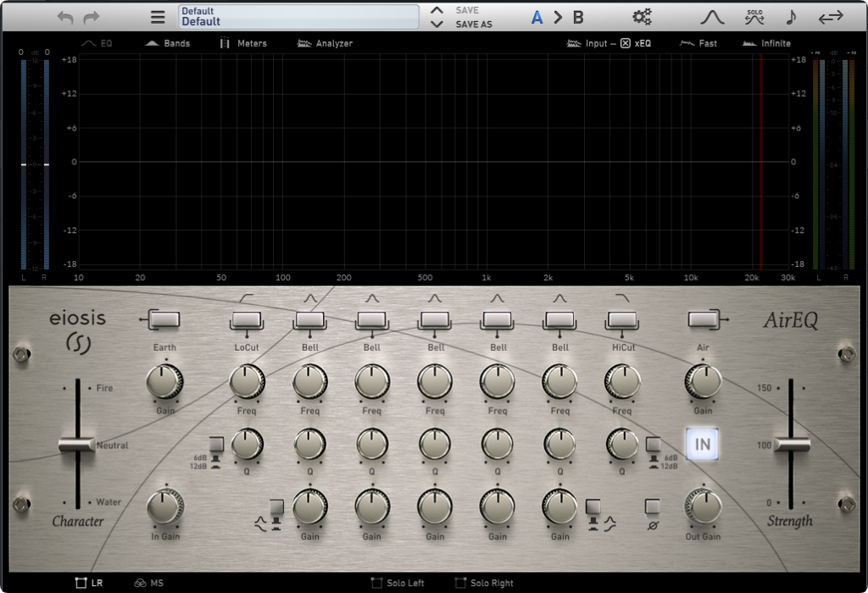Toggle the Bell band button below LoCut's right neighbor
Screen dimensions: 868x593
310,319
